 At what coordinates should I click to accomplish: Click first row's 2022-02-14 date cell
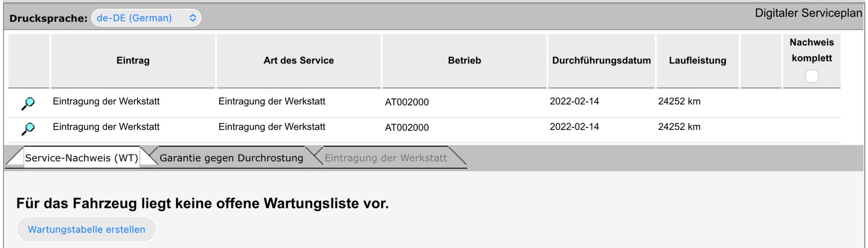click(574, 101)
